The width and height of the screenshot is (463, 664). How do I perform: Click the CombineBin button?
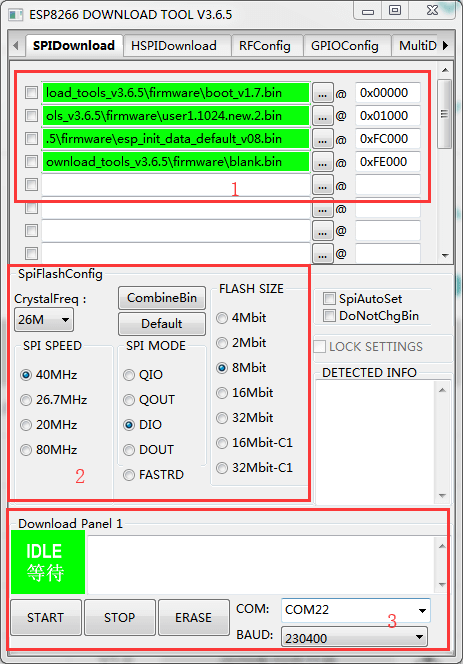tap(162, 298)
